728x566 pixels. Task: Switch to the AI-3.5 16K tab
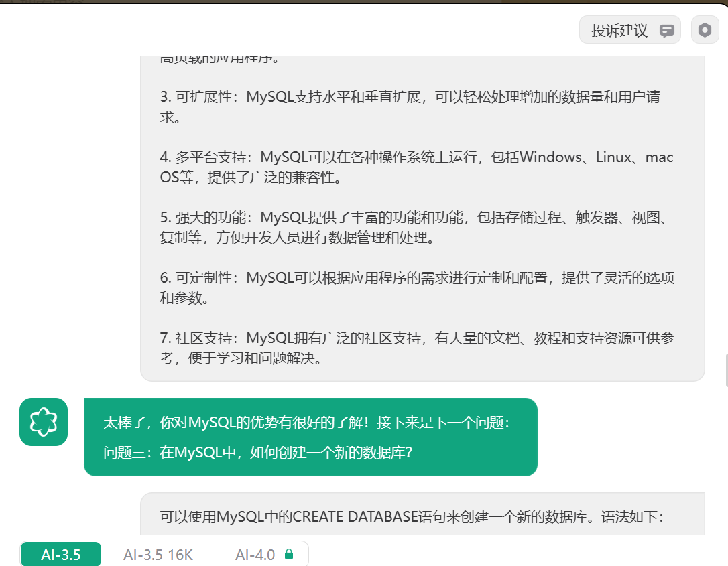[158, 555]
